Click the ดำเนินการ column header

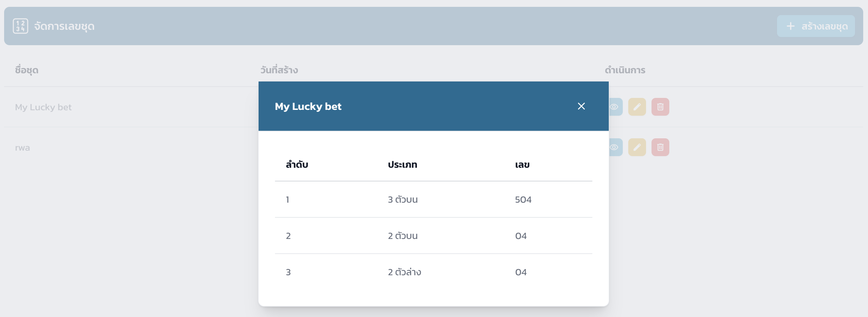625,70
